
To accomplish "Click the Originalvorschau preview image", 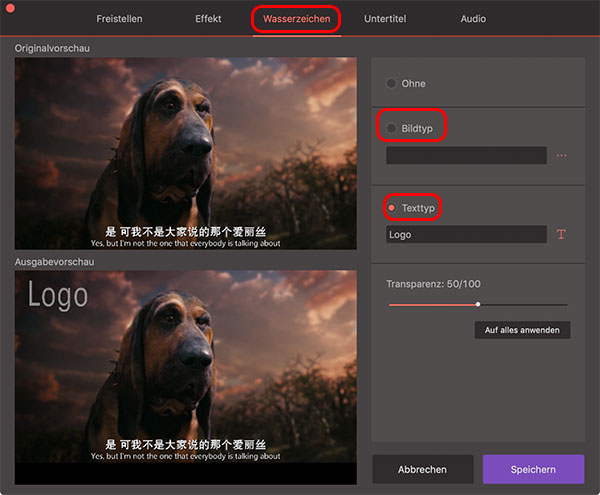I will coord(186,154).
